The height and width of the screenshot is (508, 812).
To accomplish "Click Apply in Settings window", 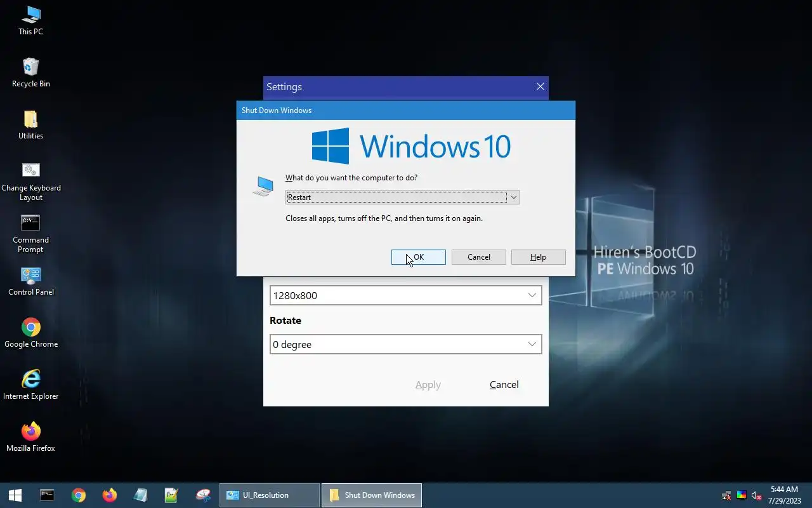I will point(428,385).
